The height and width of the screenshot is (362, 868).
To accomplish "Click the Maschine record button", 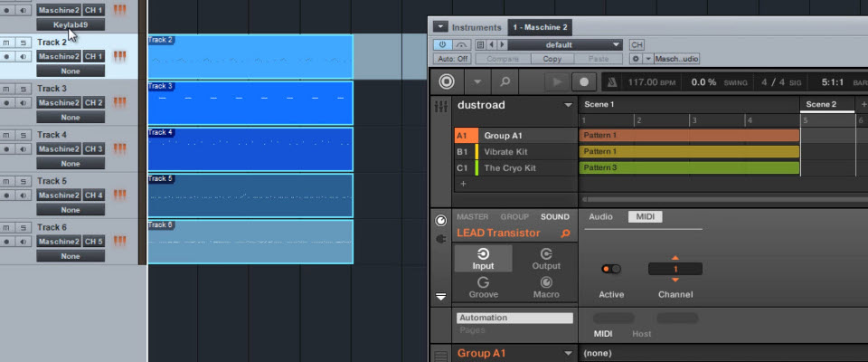I will point(583,82).
